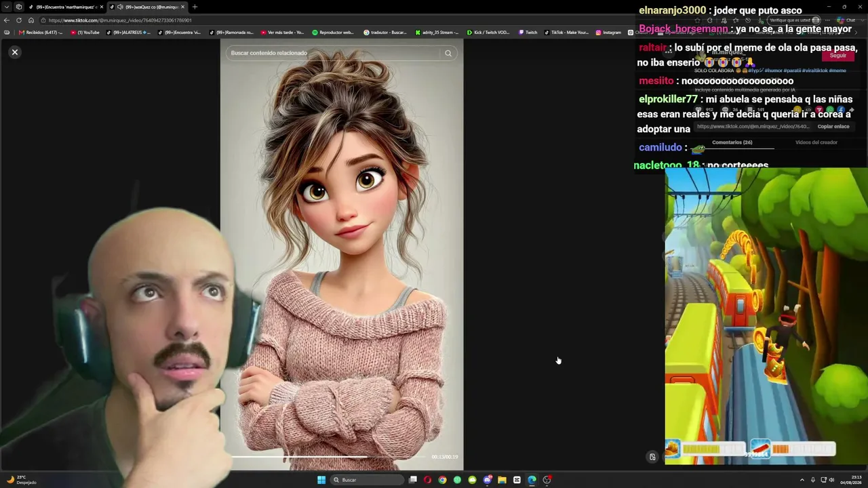Open Discord from the taskbar

tap(487, 480)
